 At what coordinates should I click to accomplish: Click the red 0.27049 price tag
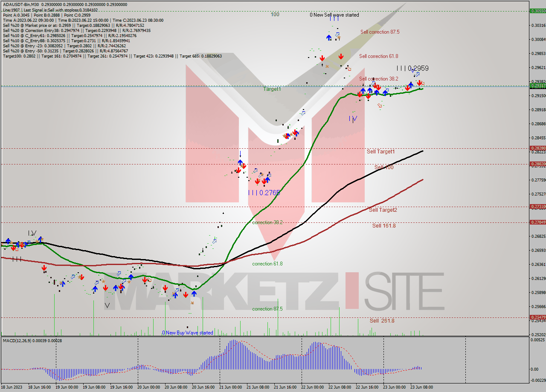(537, 222)
